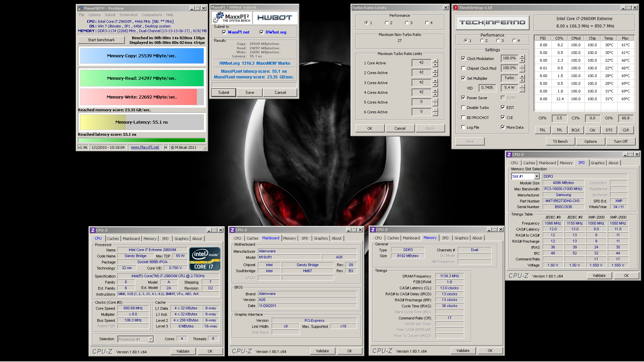Open the Processor #1 selection dropdown

151,339
